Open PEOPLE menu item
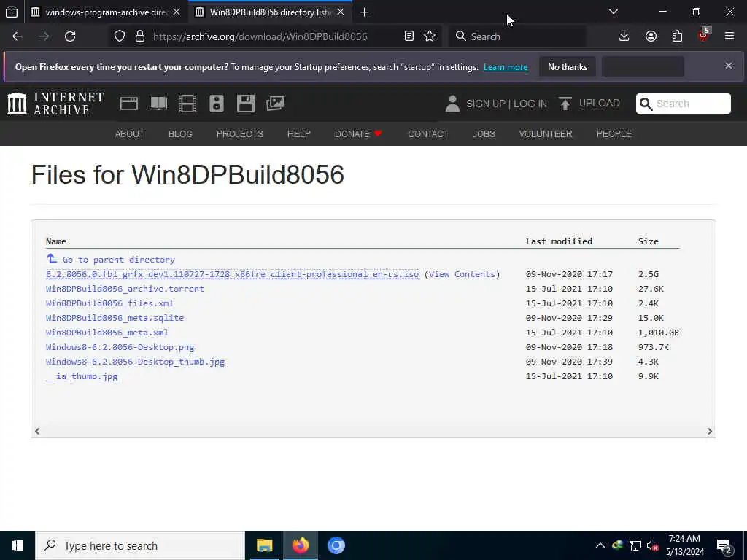This screenshot has width=747, height=560. click(614, 134)
